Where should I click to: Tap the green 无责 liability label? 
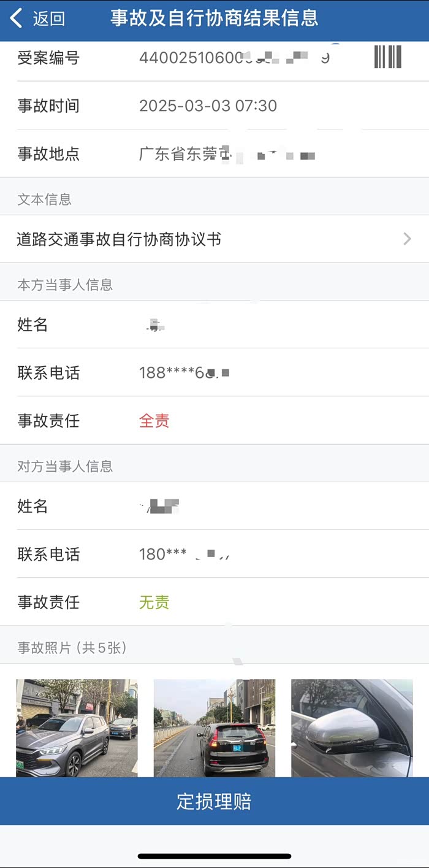pos(154,602)
